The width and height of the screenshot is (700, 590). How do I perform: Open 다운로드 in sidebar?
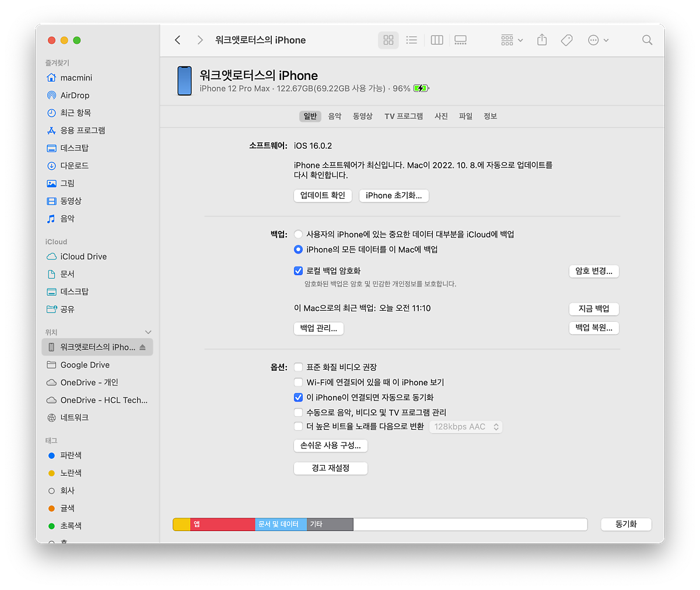[x=74, y=166]
